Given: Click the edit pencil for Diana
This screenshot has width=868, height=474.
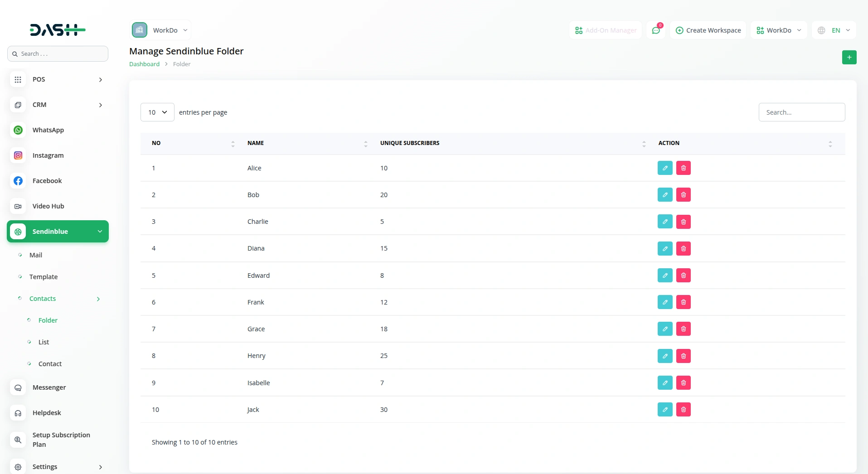Looking at the screenshot, I should tap(665, 248).
